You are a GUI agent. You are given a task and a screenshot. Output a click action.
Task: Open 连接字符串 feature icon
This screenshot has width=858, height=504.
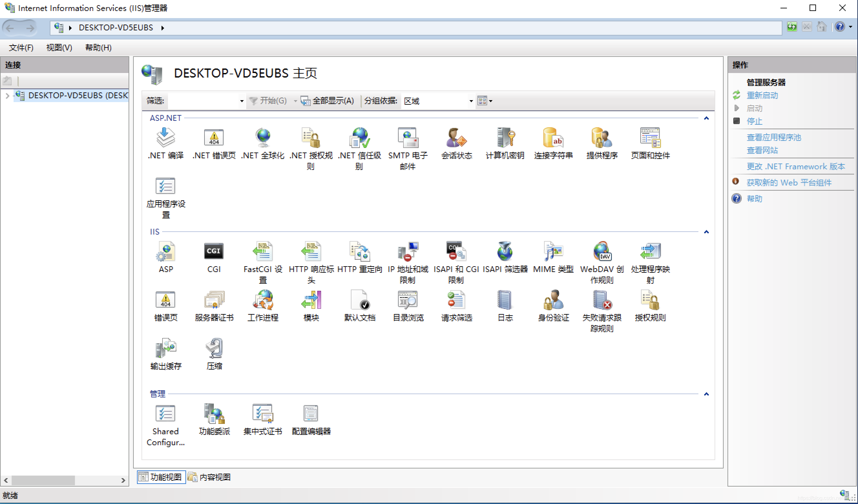553,137
